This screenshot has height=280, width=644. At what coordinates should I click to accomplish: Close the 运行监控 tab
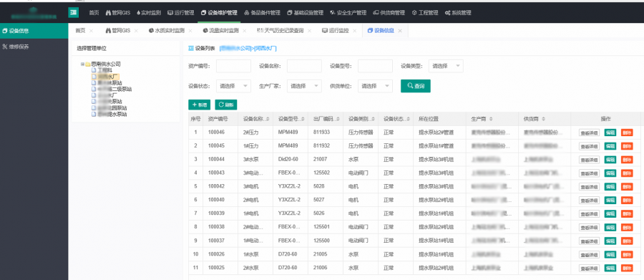pos(354,31)
